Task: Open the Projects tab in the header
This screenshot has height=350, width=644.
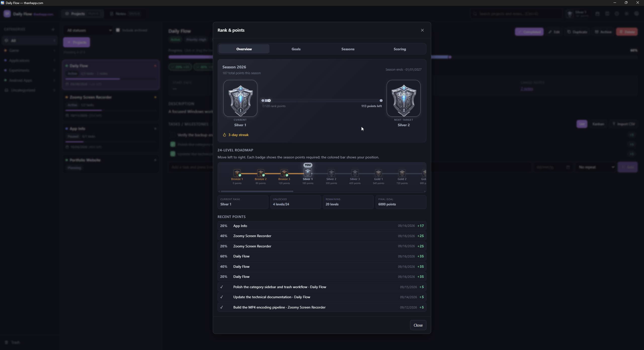Action: [x=82, y=14]
